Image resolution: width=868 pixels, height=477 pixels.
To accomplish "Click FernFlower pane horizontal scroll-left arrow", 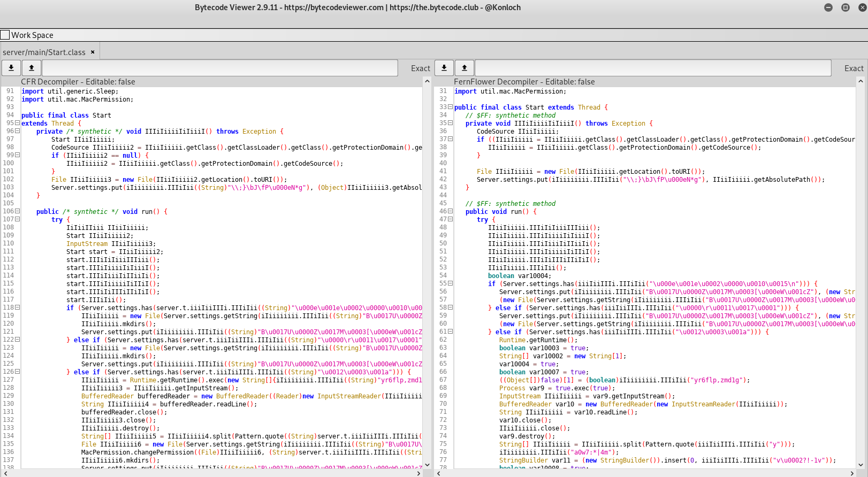I will click(x=439, y=473).
